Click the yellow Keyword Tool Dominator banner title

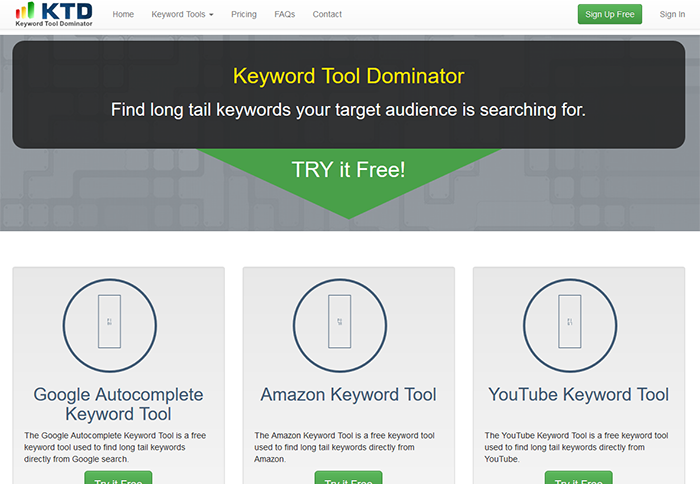tap(349, 76)
